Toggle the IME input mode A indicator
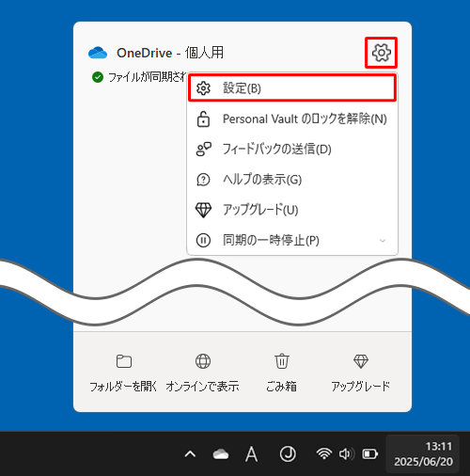This screenshot has height=476, width=470. 251,454
